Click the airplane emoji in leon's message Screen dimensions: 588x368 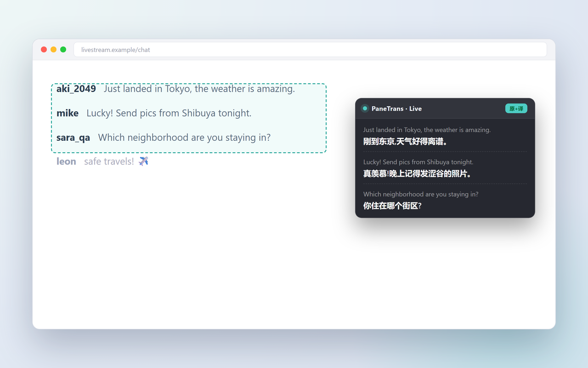143,161
